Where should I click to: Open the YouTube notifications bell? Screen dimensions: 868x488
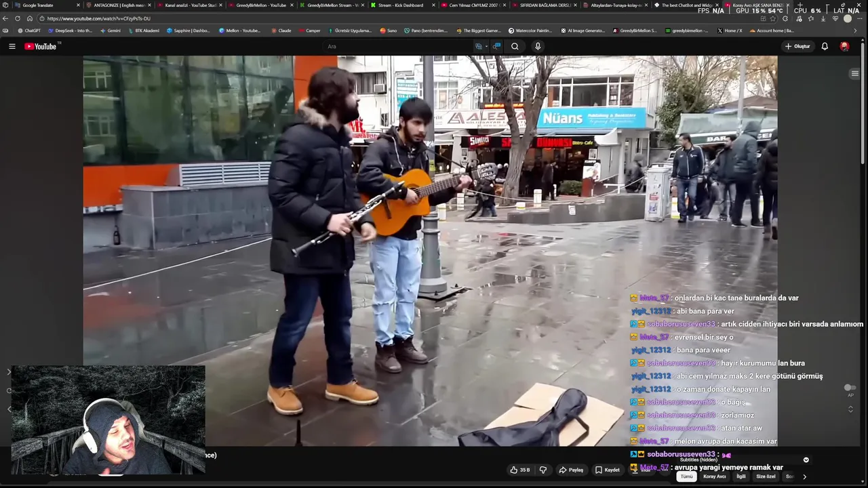coord(825,46)
